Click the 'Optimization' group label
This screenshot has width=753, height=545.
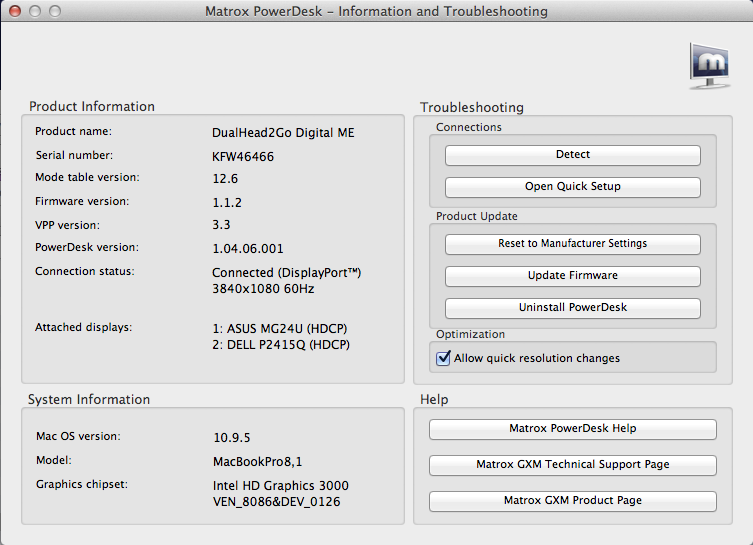(471, 334)
